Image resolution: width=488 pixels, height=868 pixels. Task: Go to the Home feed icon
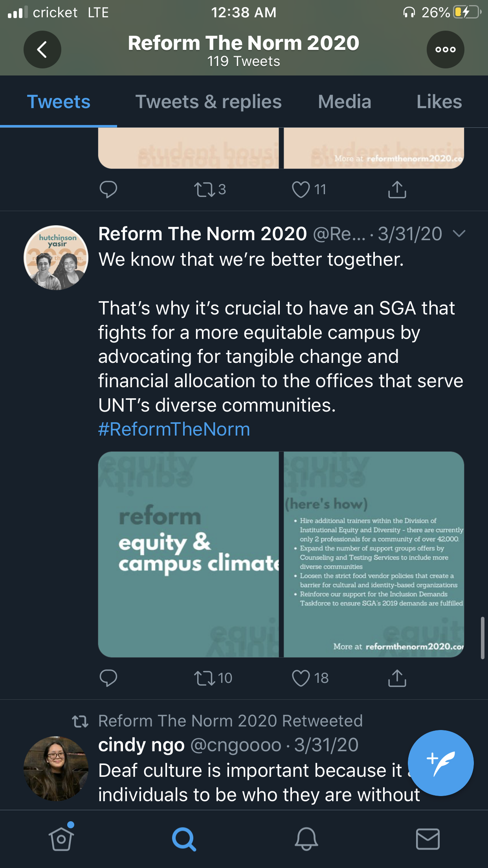(61, 839)
